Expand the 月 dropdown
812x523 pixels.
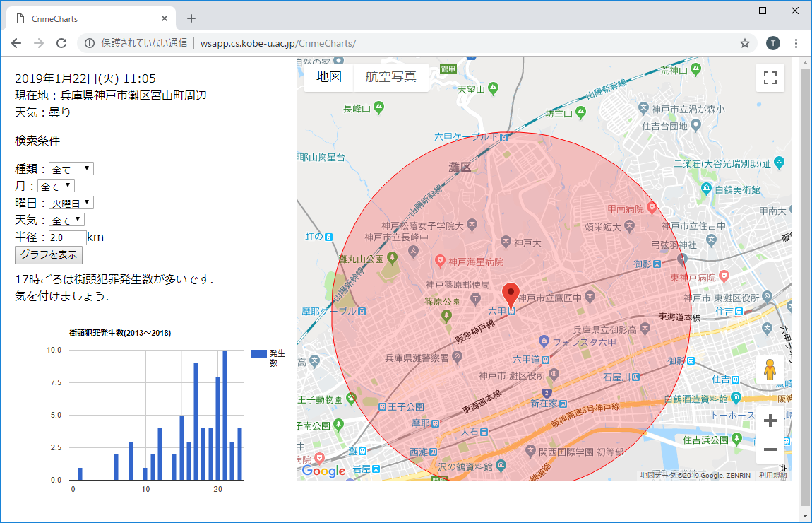point(56,186)
